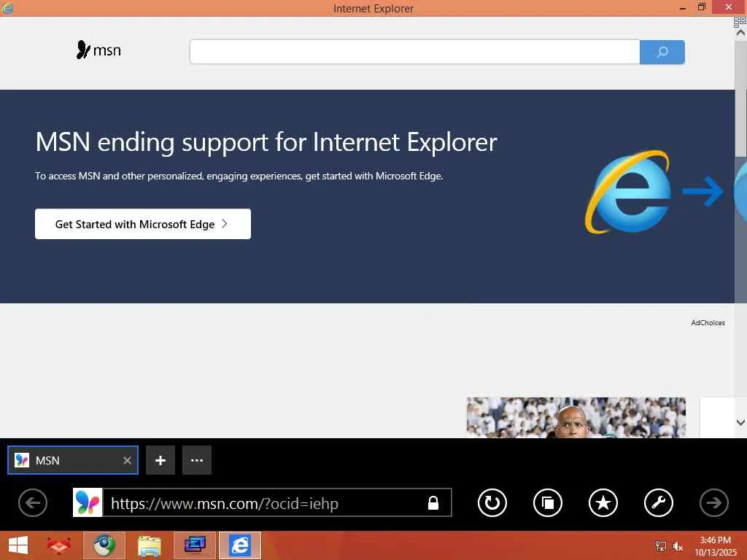Go forward with the forward arrow
This screenshot has height=560, width=747.
coord(714,502)
